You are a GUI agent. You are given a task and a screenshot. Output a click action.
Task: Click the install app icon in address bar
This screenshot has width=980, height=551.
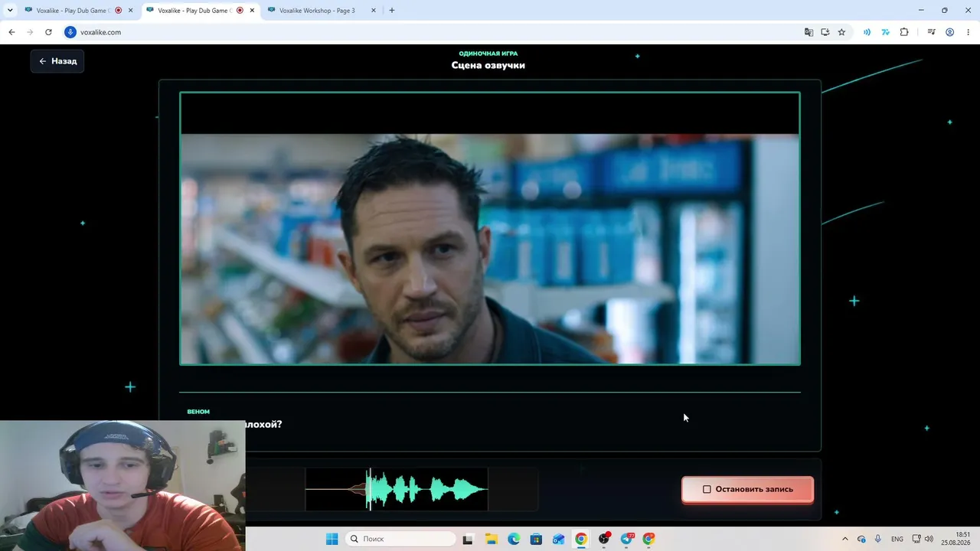pos(825,32)
